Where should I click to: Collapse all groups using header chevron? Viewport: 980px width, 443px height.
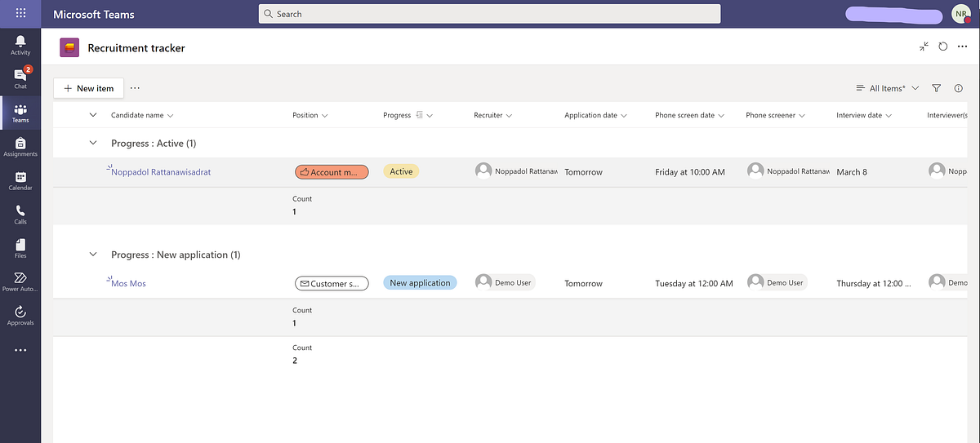pyautogui.click(x=92, y=115)
